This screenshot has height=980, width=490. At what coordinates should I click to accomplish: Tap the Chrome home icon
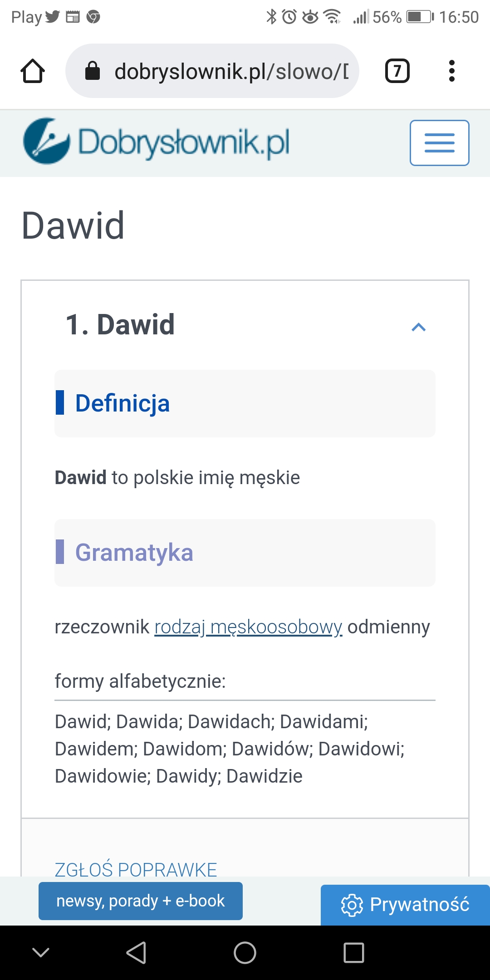click(33, 71)
